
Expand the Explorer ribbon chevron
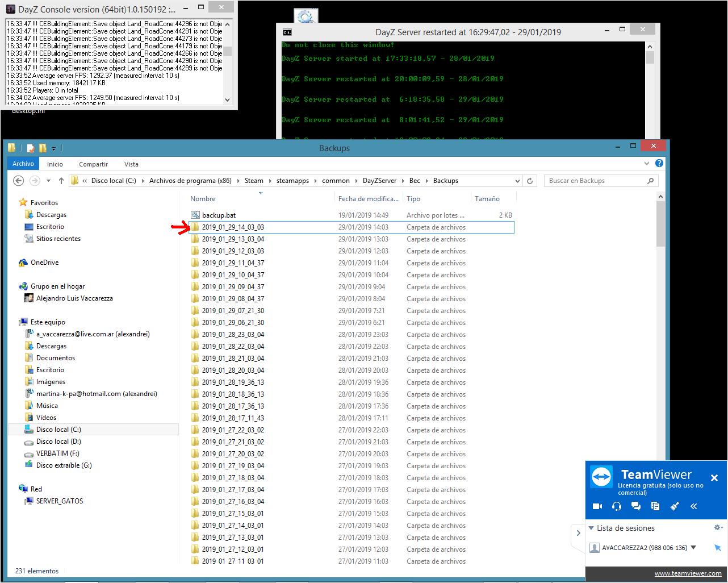pos(647,164)
